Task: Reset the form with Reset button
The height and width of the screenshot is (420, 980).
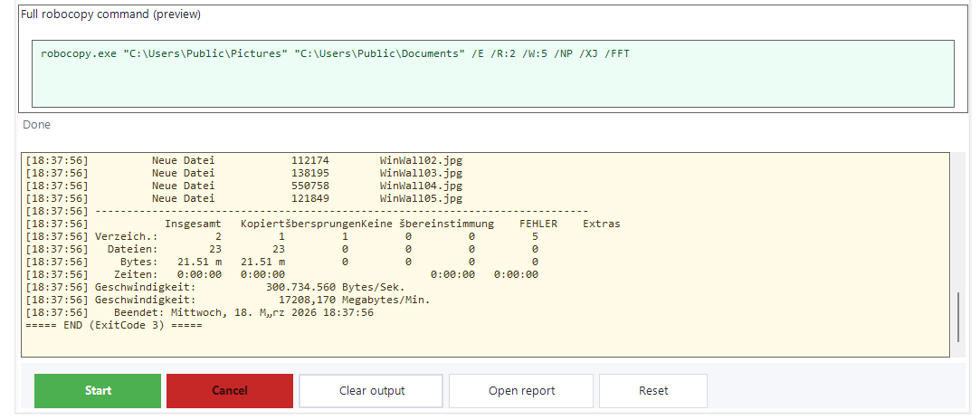Action: pyautogui.click(x=652, y=391)
